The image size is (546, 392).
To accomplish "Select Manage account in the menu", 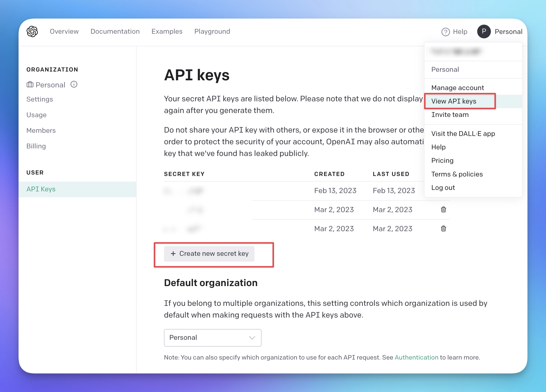I will (x=473, y=88).
